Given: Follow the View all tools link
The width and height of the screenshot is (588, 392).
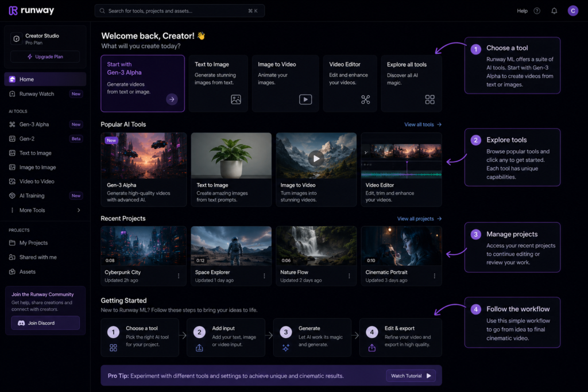Looking at the screenshot, I should (423, 125).
